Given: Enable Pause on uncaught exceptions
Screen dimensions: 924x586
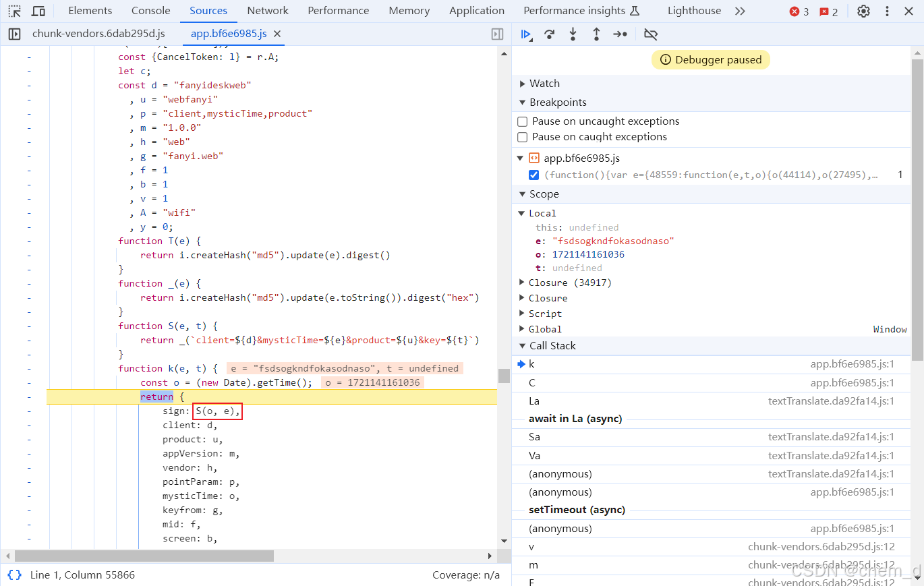Looking at the screenshot, I should [x=522, y=122].
